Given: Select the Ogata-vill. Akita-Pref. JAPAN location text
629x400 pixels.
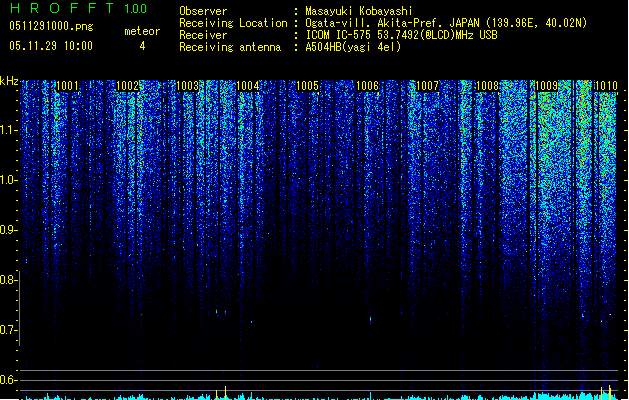Looking at the screenshot, I should (x=446, y=23).
